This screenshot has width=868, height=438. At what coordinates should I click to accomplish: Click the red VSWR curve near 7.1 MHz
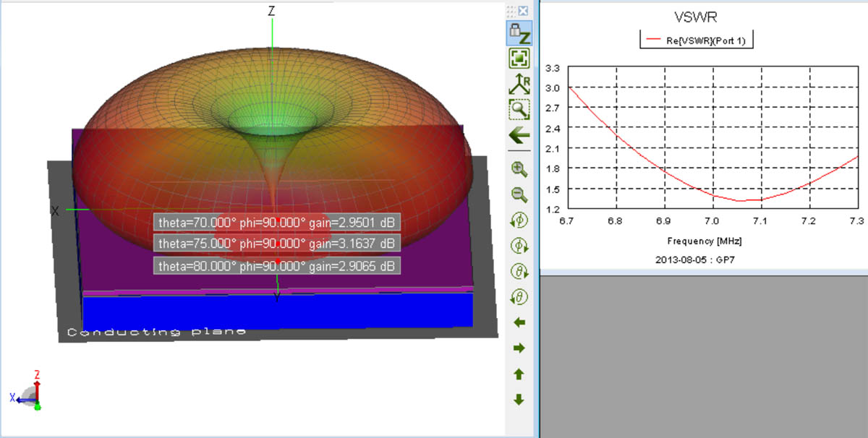[759, 199]
